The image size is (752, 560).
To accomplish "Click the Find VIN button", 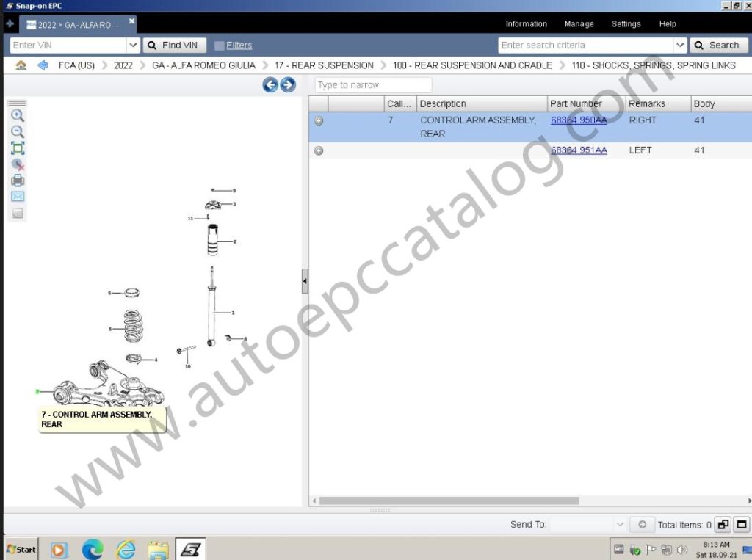I will click(x=175, y=45).
